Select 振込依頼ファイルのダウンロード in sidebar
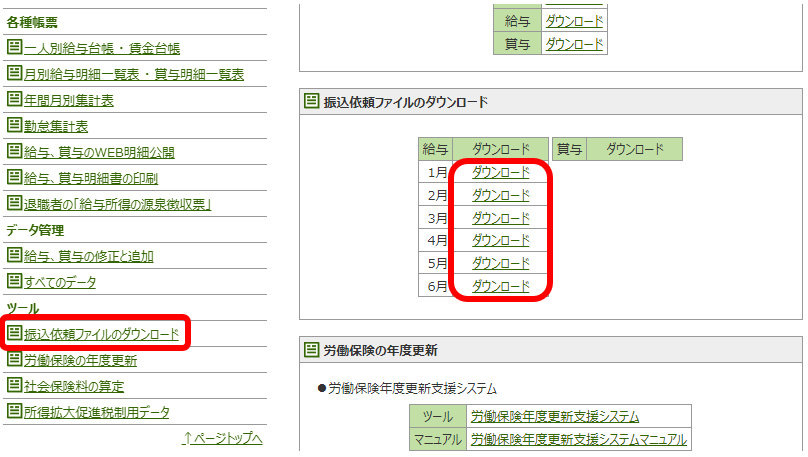The width and height of the screenshot is (808, 457). 101,334
